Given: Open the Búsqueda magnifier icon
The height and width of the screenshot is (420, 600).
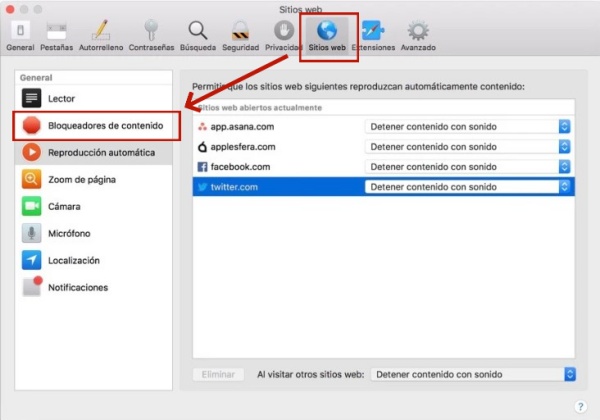Looking at the screenshot, I should [x=198, y=31].
